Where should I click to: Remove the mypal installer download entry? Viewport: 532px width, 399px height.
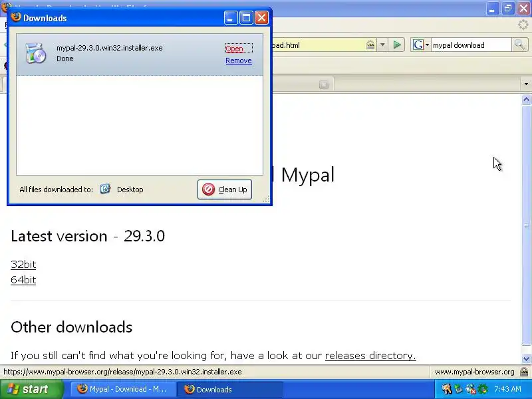[239, 61]
